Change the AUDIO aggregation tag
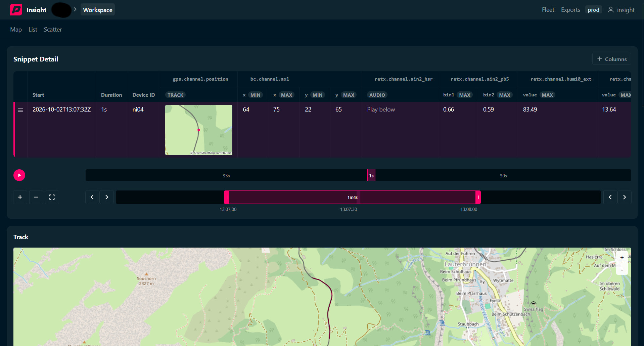644x346 pixels. click(377, 95)
